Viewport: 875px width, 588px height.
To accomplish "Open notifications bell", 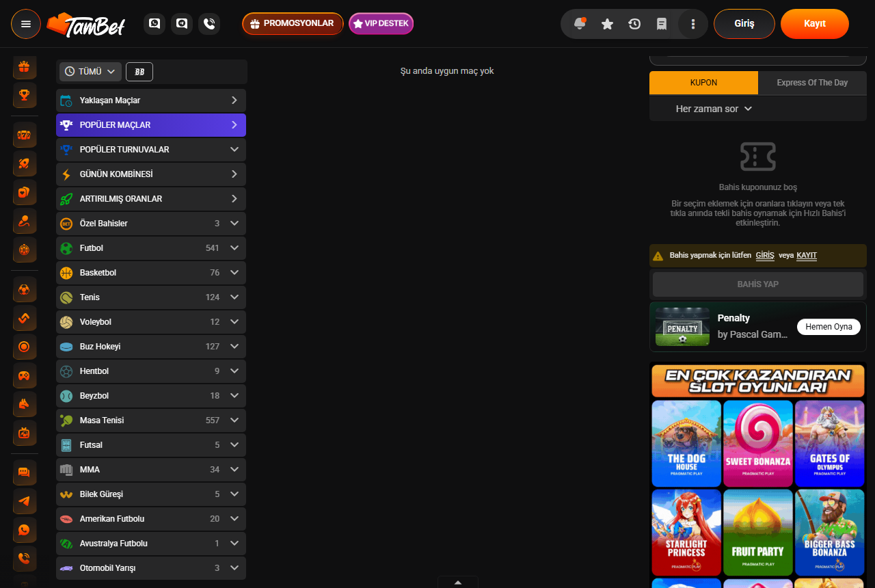I will point(580,24).
